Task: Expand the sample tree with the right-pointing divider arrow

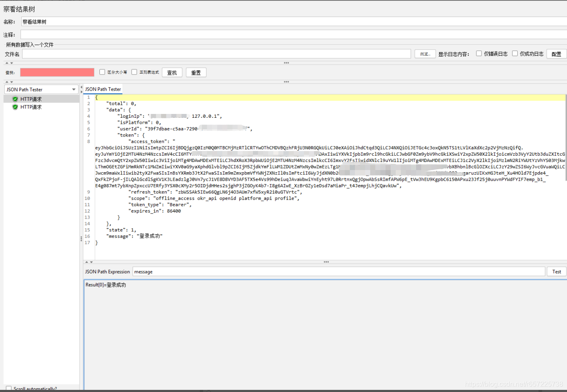Action: tap(81, 92)
